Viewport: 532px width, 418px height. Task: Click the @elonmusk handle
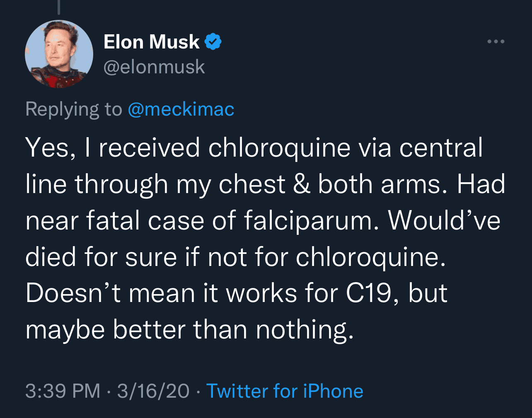pos(155,66)
